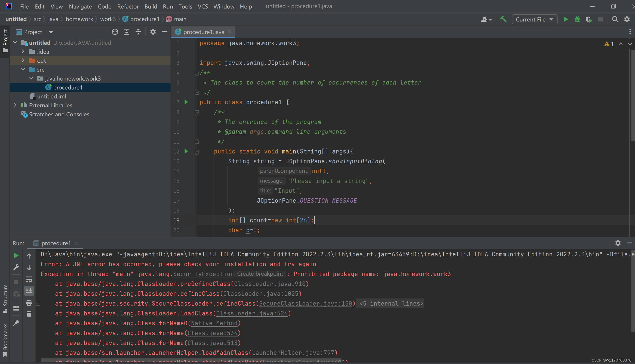Expand External Libraries node

(x=15, y=105)
